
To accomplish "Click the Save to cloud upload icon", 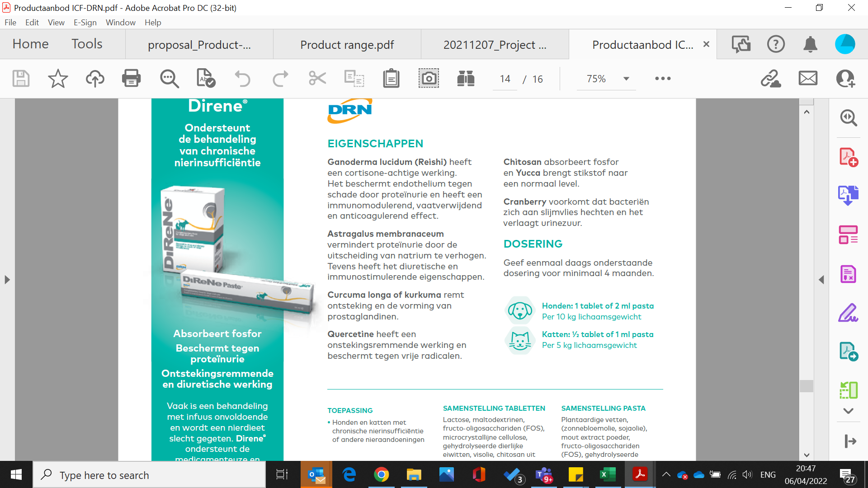I will click(x=95, y=79).
